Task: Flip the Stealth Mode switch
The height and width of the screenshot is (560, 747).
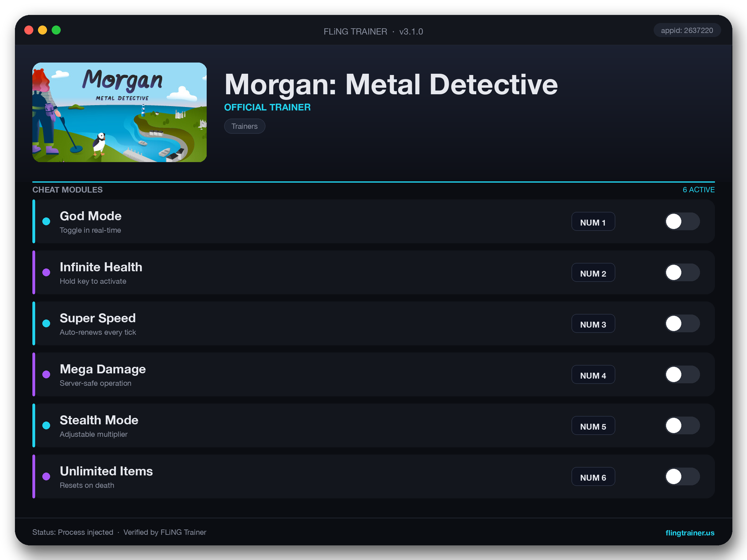Action: (682, 425)
